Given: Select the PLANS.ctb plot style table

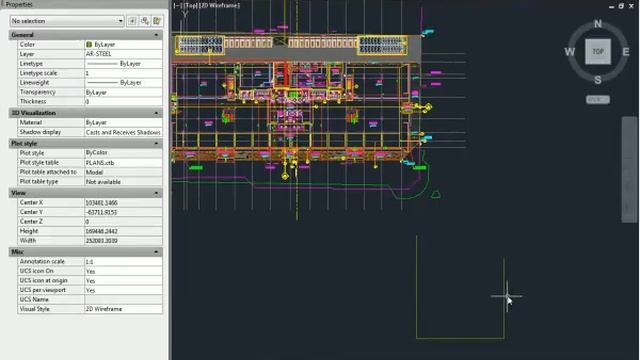Looking at the screenshot, I should pos(123,162).
